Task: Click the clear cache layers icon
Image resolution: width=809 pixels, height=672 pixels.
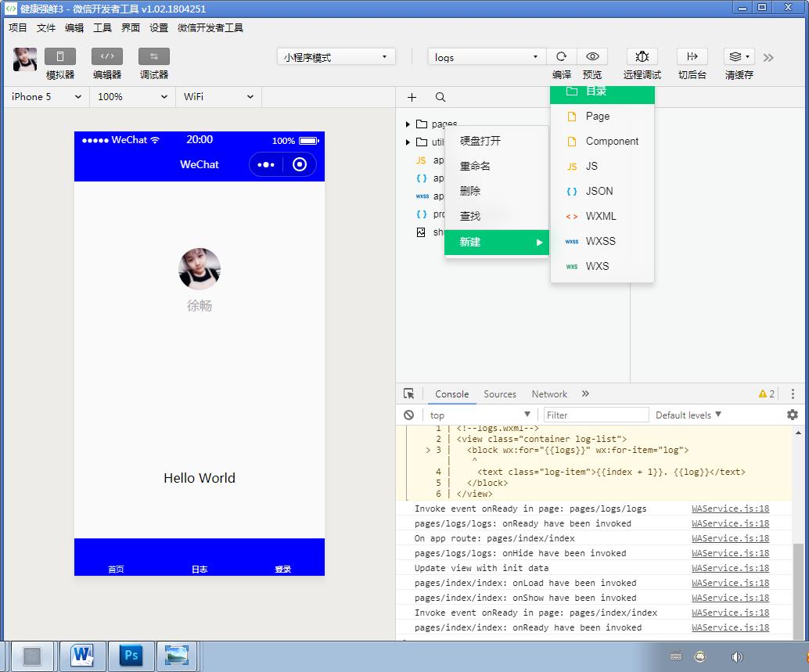Action: click(739, 56)
